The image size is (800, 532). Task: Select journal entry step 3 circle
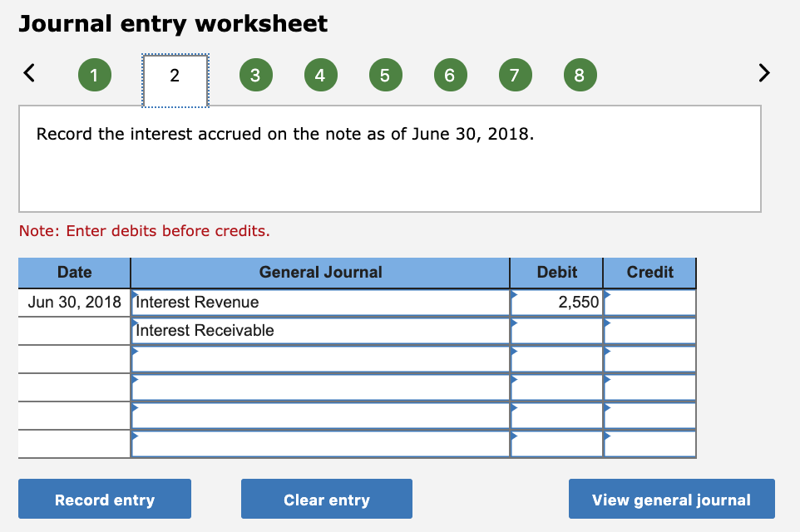pos(255,74)
